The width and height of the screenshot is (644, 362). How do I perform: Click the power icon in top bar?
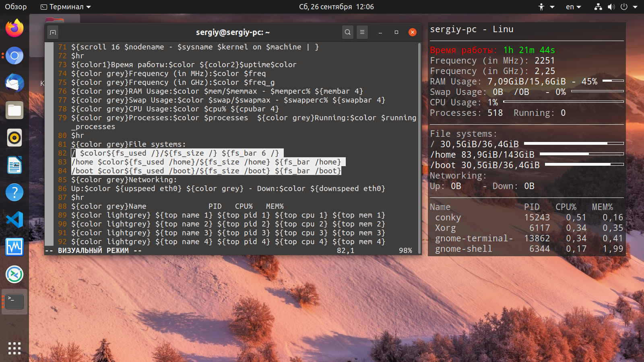(624, 7)
